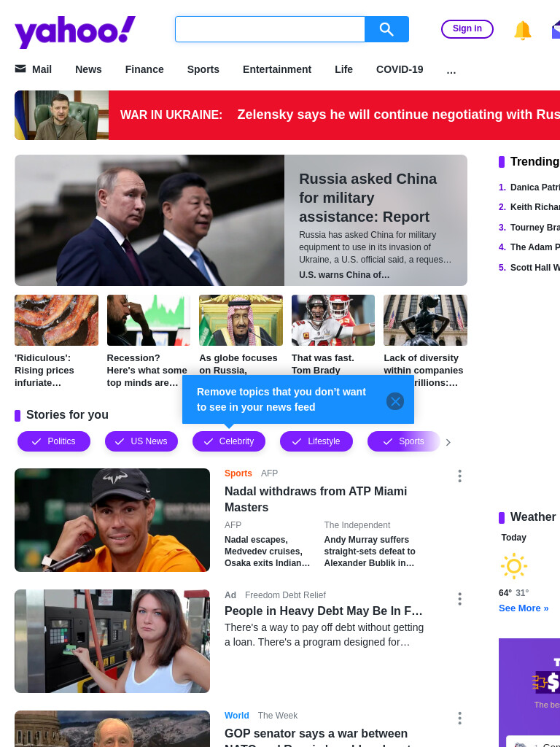The height and width of the screenshot is (747, 560).
Task: Click Zelensky thumbnail in banner
Action: (61, 115)
